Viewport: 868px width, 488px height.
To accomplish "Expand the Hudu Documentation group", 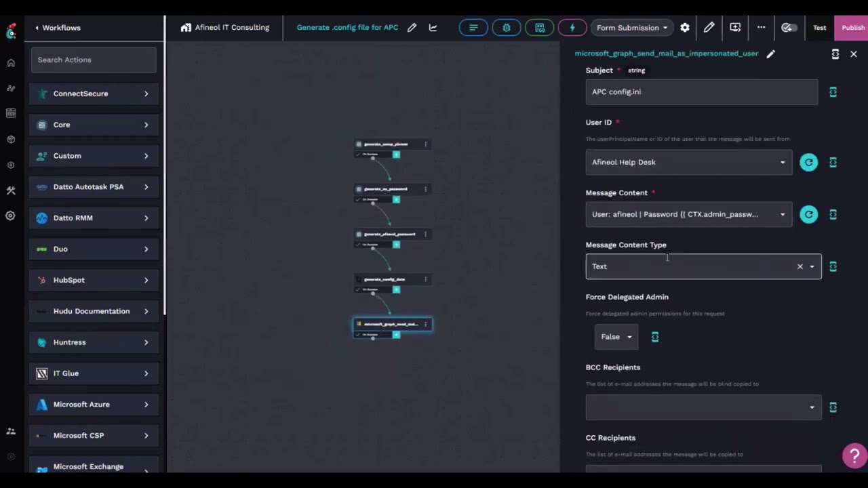I will tap(94, 311).
